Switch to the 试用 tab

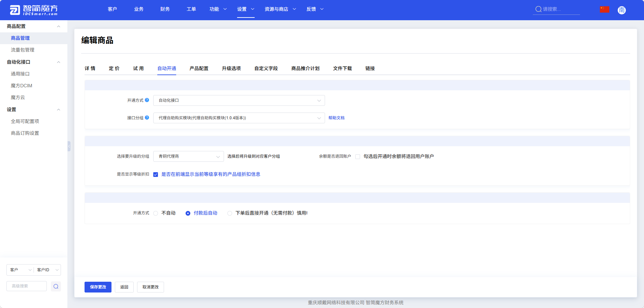138,68
